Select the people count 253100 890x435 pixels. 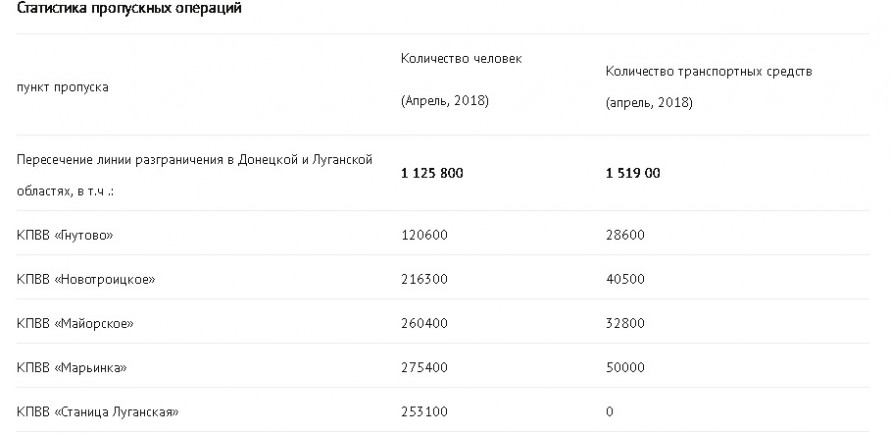tap(423, 412)
